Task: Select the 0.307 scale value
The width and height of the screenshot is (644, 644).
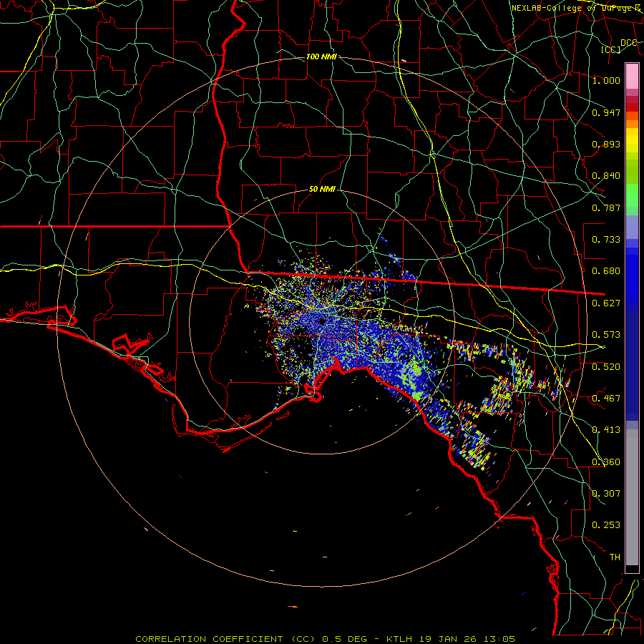Action: (606, 494)
